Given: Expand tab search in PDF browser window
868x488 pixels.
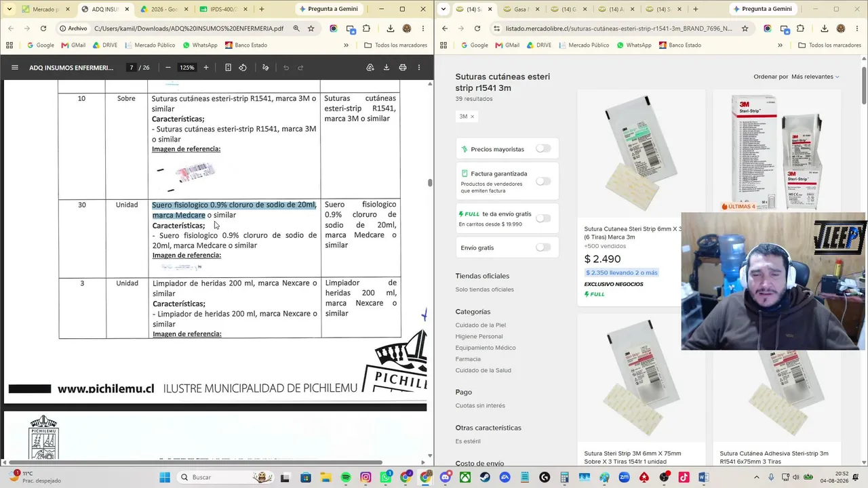Looking at the screenshot, I should (x=9, y=9).
